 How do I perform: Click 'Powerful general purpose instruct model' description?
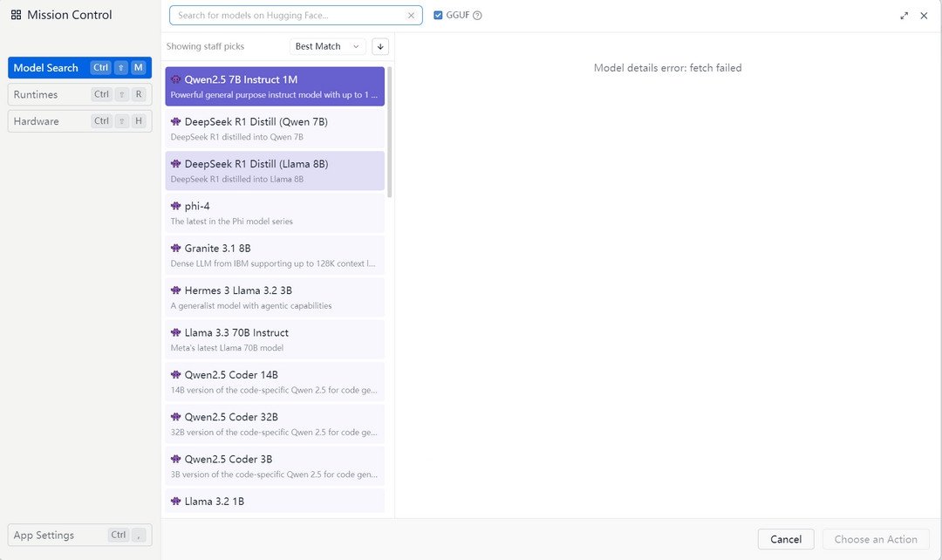[274, 95]
